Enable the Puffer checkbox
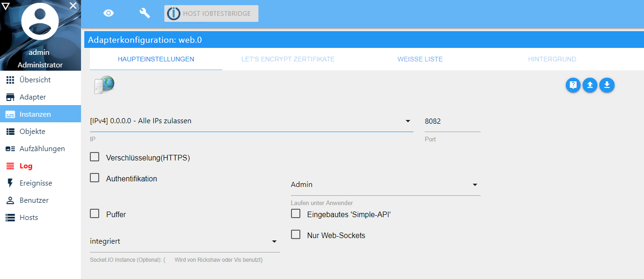The image size is (644, 279). click(x=95, y=213)
